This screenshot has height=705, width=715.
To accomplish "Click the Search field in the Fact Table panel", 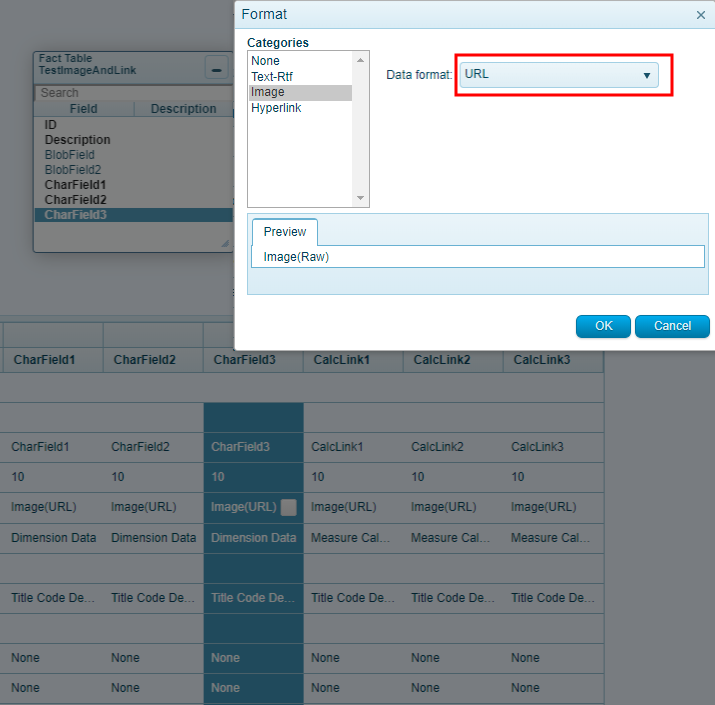I will (130, 93).
